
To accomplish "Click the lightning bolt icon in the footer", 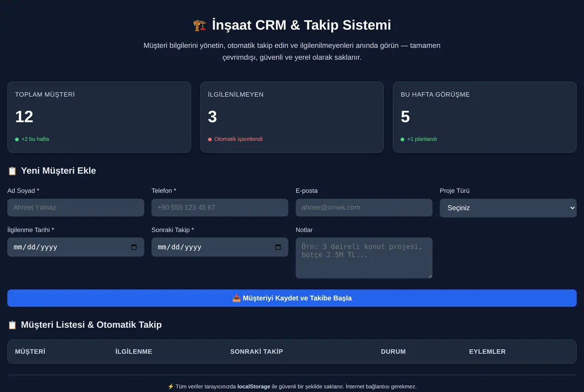I will click(170, 387).
